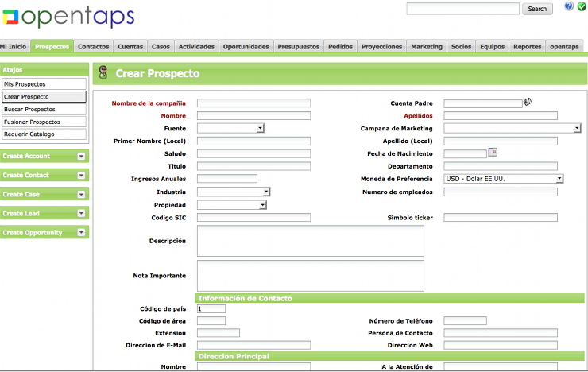Viewport: 588px width, 372px height.
Task: Open the Campana de Marketing dropdown
Action: [513, 129]
